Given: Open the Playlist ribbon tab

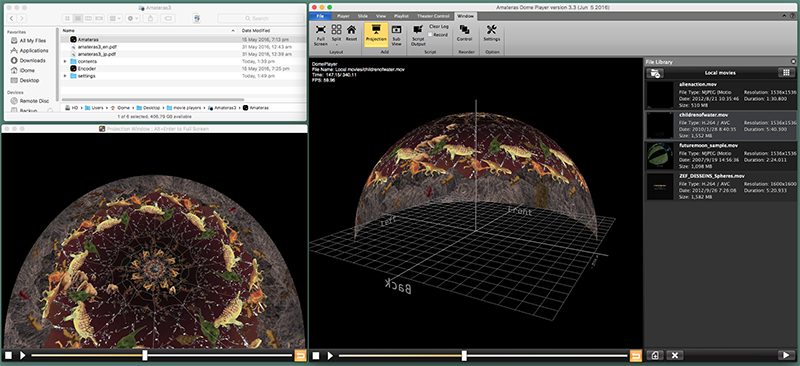Looking at the screenshot, I should pos(402,16).
